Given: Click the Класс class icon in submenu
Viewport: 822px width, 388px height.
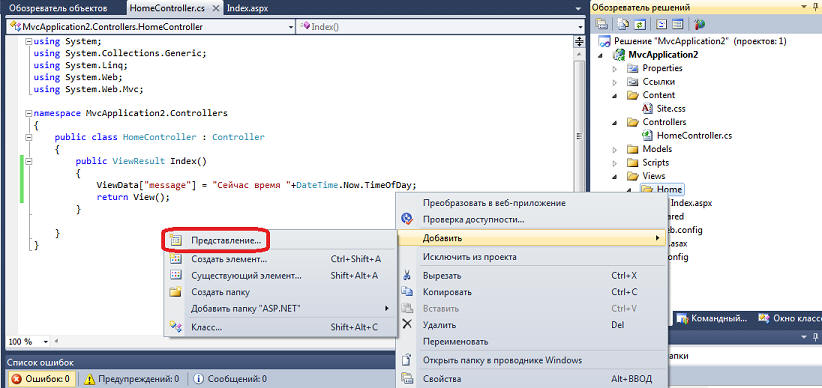Looking at the screenshot, I should pos(176,327).
